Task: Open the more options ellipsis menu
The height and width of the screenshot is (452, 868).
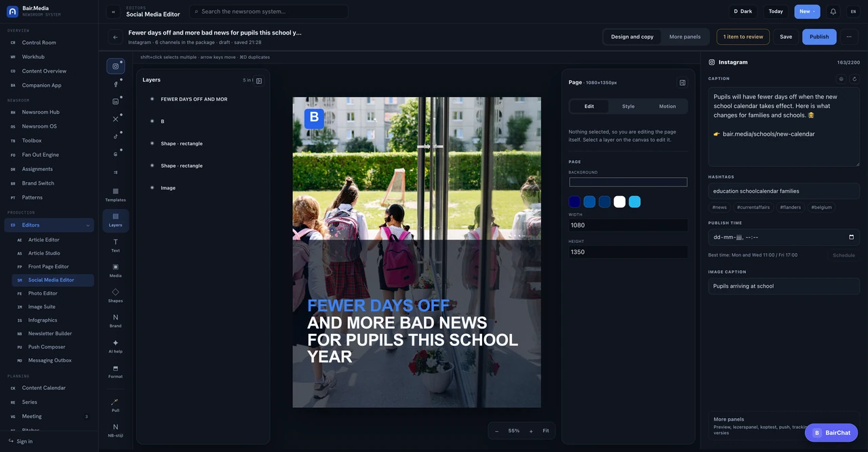Action: (848, 37)
